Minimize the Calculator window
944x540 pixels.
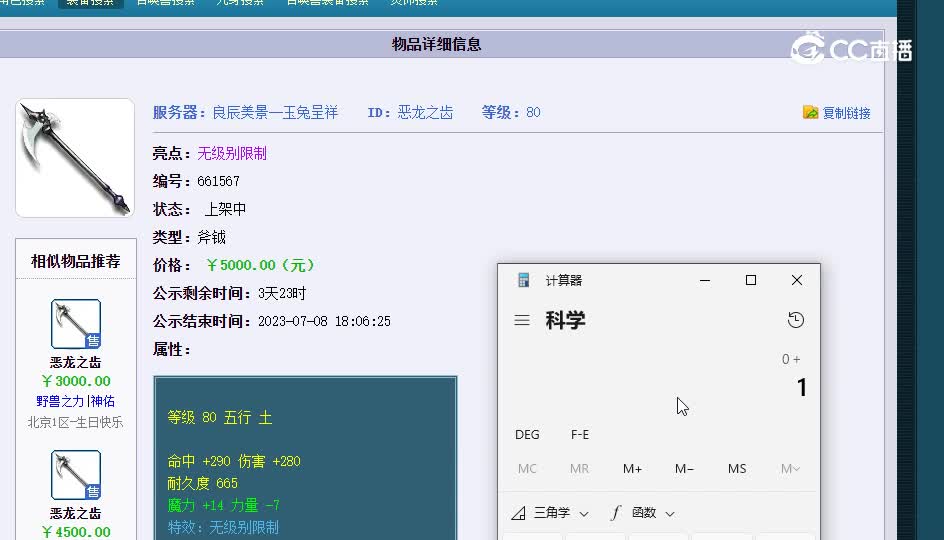(x=705, y=280)
